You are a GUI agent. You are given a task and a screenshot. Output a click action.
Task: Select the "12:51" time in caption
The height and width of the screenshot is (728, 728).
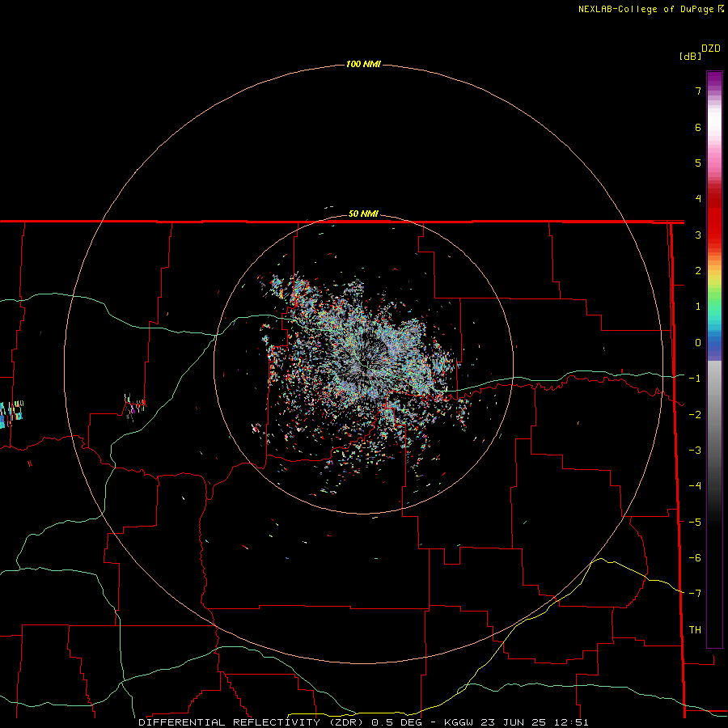pos(572,722)
